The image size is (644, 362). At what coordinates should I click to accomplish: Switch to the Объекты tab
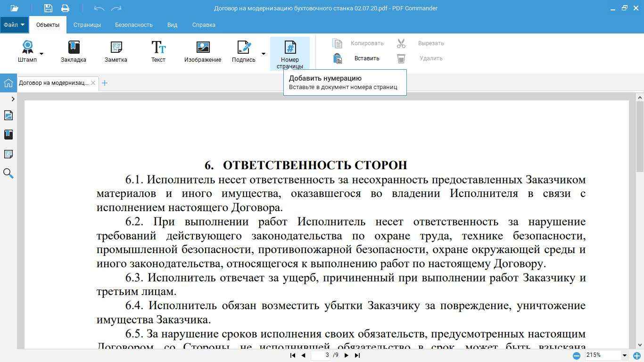(48, 25)
